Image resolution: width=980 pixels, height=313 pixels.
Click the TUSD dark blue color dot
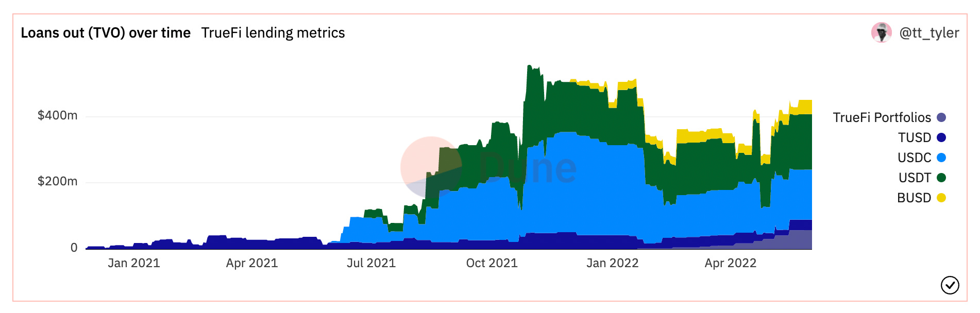click(x=941, y=137)
